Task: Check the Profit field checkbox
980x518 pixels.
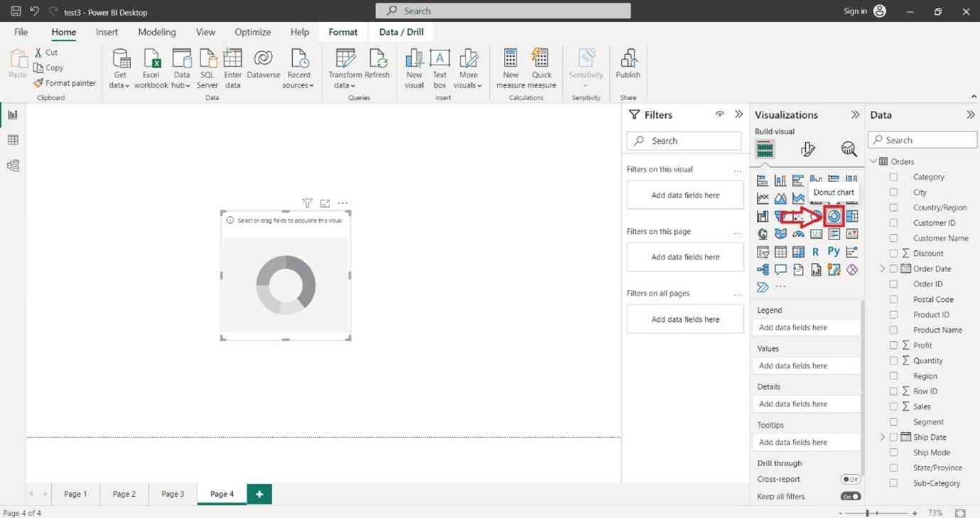Action: 893,345
